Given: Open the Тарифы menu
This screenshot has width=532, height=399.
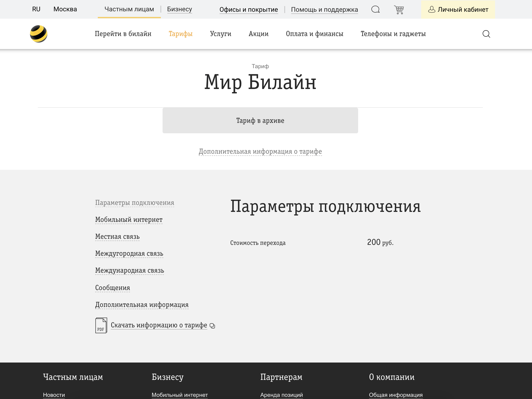Looking at the screenshot, I should point(181,34).
